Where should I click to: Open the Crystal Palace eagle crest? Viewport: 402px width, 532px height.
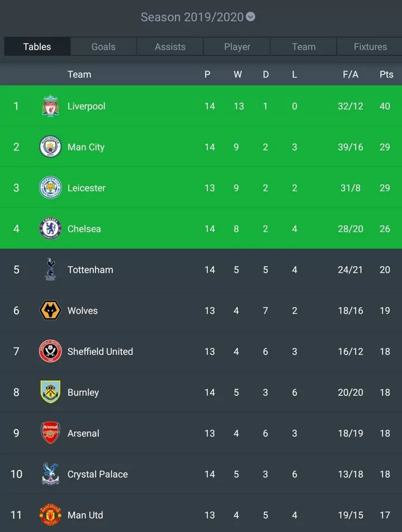tap(50, 473)
